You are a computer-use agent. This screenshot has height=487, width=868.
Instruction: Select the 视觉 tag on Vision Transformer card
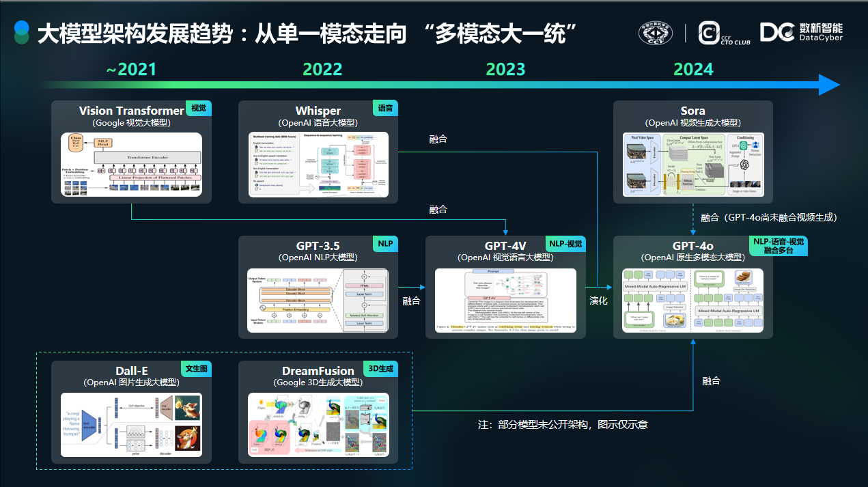198,109
